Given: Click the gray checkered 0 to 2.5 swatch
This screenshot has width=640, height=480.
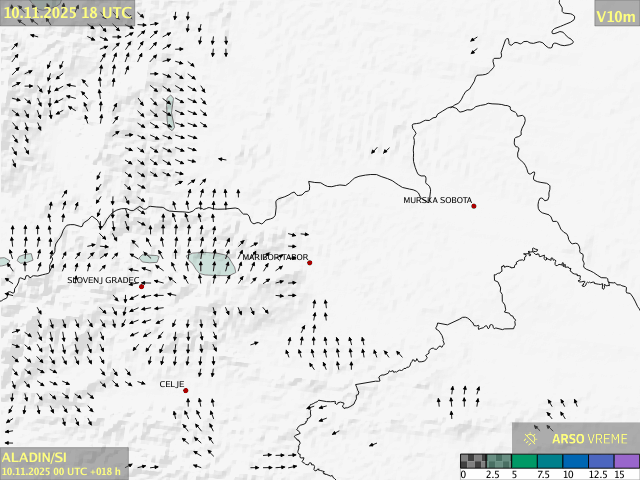Looking at the screenshot, I should point(473,461).
